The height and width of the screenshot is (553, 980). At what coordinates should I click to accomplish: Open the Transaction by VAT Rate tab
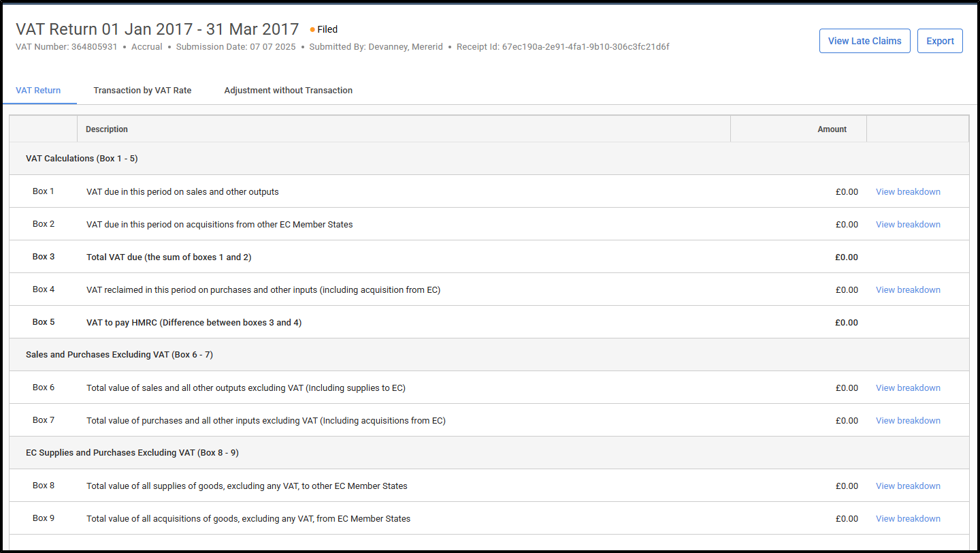click(142, 90)
